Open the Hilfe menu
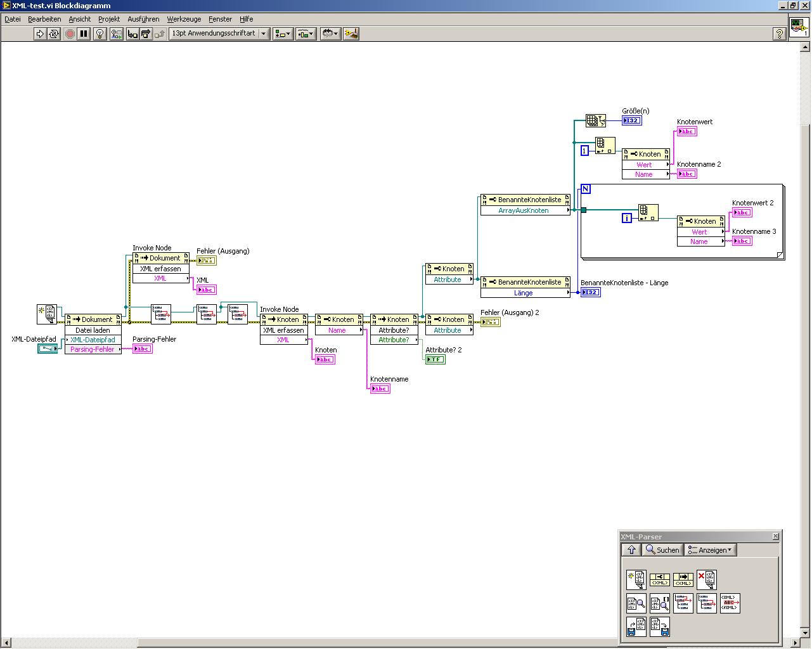812x649 pixels. pos(247,19)
